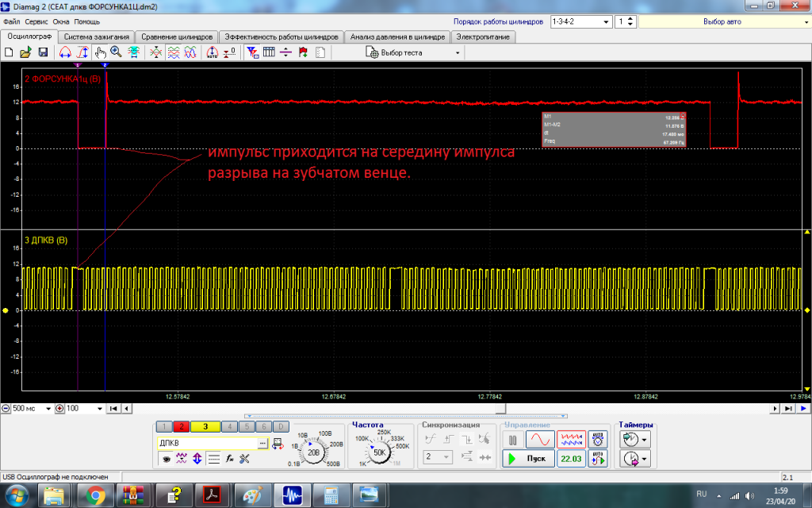Toggle channel 1 button
This screenshot has height=508, width=812.
coord(164,426)
